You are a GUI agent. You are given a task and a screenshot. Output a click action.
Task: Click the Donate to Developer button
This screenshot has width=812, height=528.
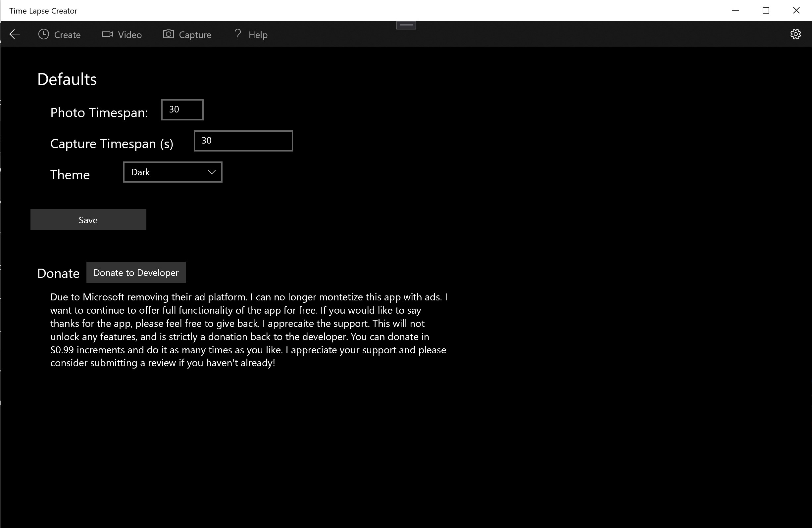136,272
